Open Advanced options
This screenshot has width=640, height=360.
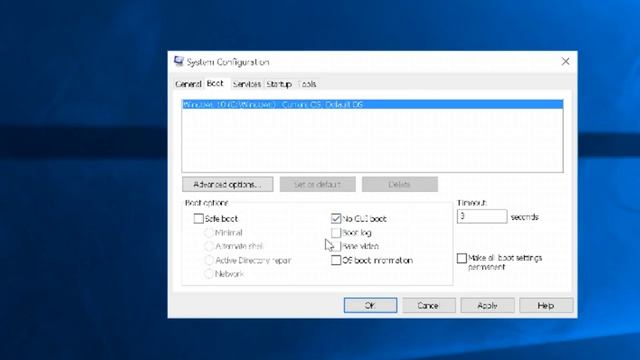pos(228,184)
